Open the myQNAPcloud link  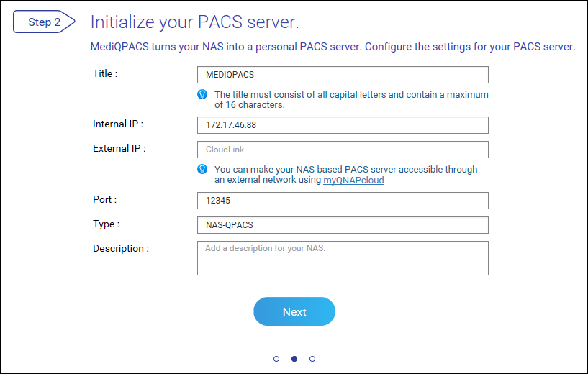coord(353,181)
